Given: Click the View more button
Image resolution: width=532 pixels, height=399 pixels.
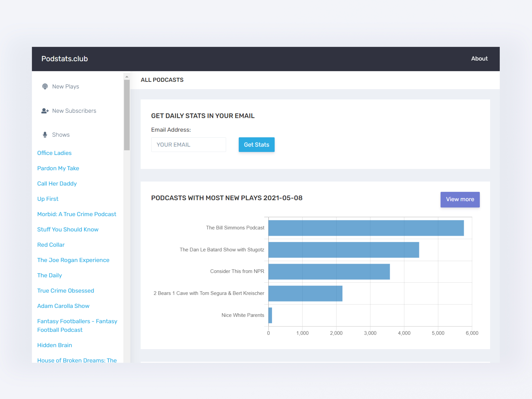Looking at the screenshot, I should (460, 199).
